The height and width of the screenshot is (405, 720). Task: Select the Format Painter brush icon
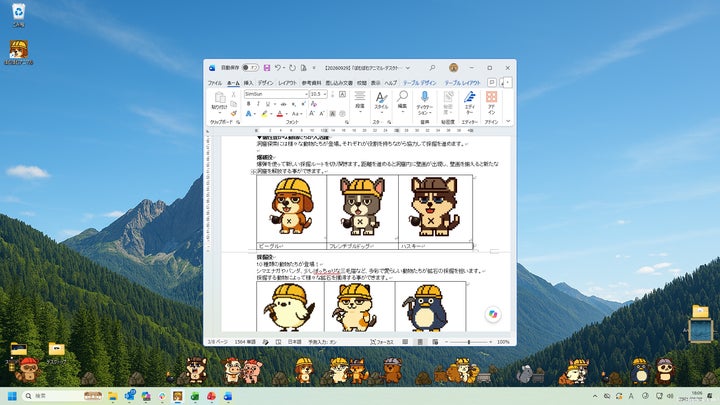[234, 113]
